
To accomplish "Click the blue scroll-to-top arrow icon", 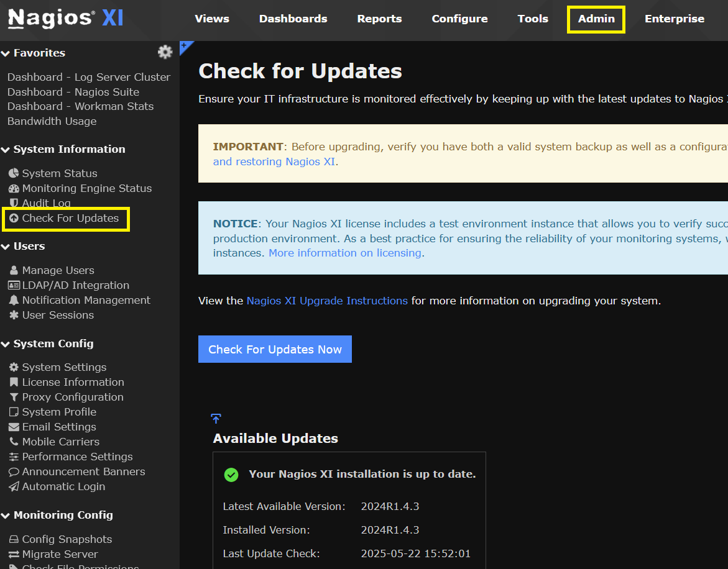I will click(x=216, y=419).
